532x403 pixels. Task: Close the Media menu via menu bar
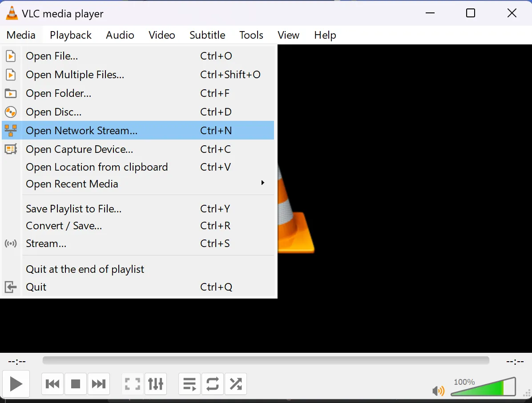(21, 35)
